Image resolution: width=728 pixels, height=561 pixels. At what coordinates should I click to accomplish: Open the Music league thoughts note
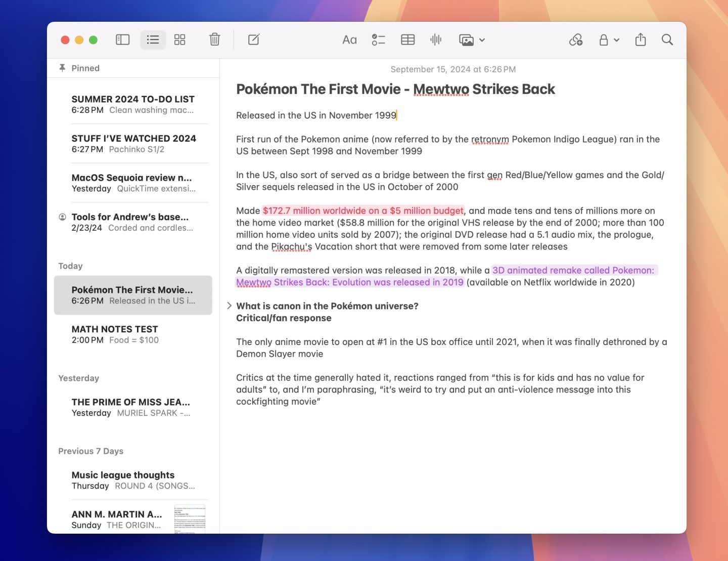click(133, 480)
